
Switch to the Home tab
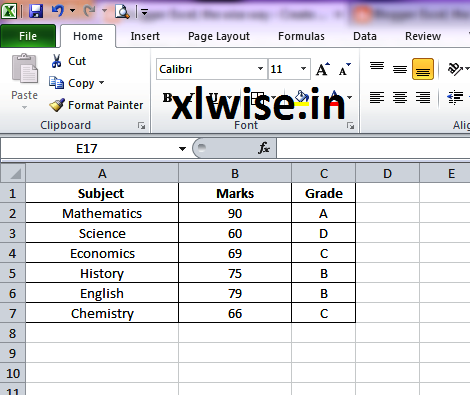coord(88,36)
